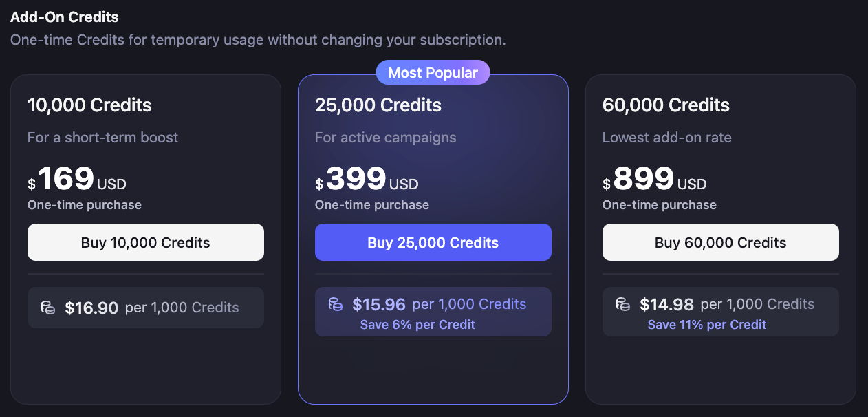
Task: Click the 10,000 Credits card title
Action: pyautogui.click(x=89, y=105)
